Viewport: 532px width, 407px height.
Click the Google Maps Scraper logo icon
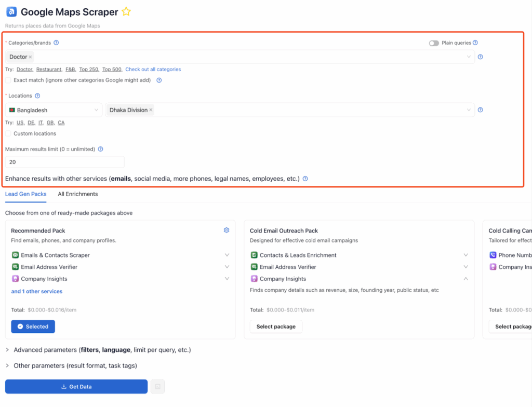(11, 12)
